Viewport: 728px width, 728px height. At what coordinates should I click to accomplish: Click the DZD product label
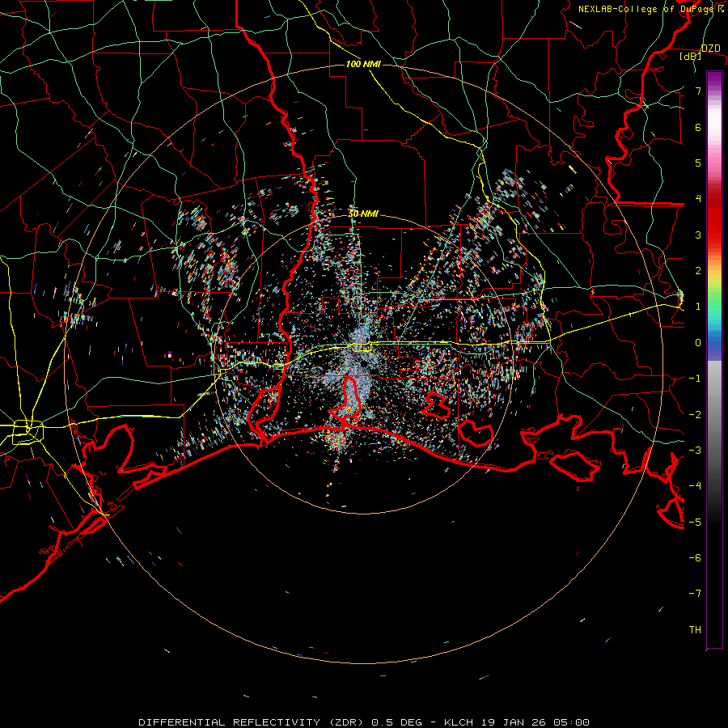point(710,49)
